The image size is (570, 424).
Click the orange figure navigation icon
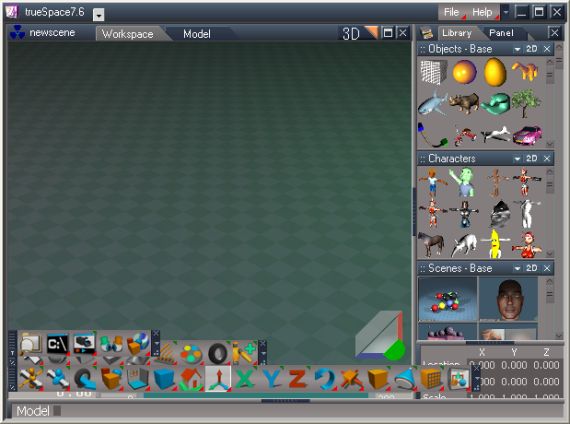tap(31, 379)
